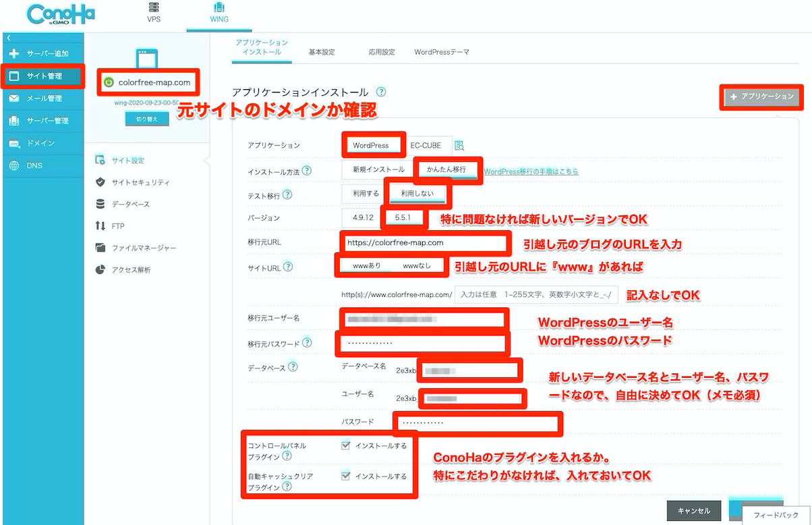Click help icon beside サイトURL
Screen dimensions: 812x525
pyautogui.click(x=288, y=267)
